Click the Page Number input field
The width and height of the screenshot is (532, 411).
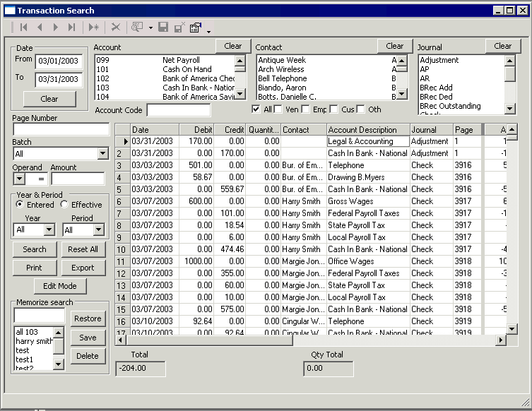click(x=61, y=129)
